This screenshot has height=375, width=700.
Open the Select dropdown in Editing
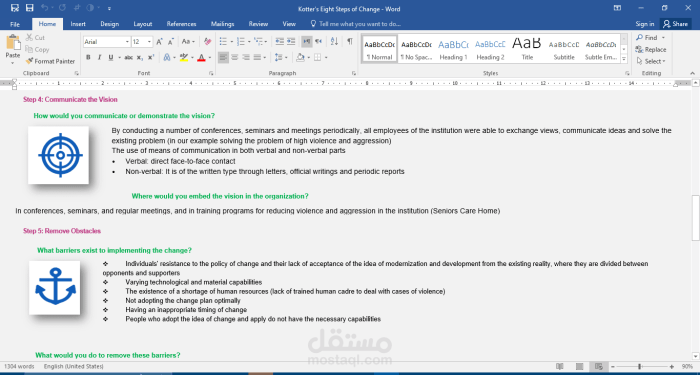(651, 61)
